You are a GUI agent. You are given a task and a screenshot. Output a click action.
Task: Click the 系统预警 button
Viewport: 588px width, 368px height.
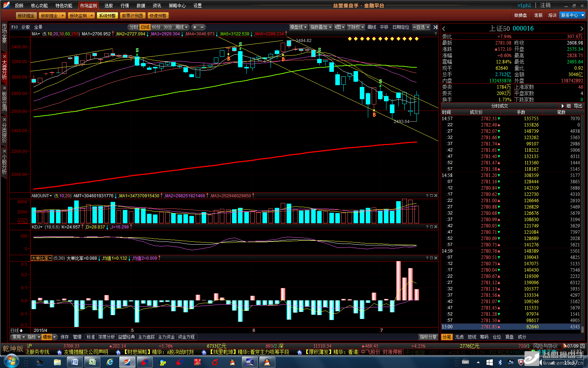pyautogui.click(x=107, y=16)
